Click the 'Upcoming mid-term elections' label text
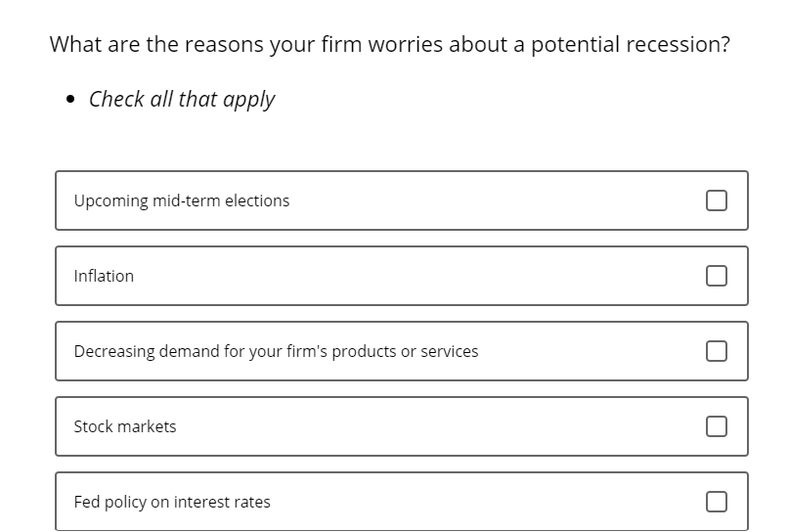Image resolution: width=789 pixels, height=532 pixels. pos(182,200)
